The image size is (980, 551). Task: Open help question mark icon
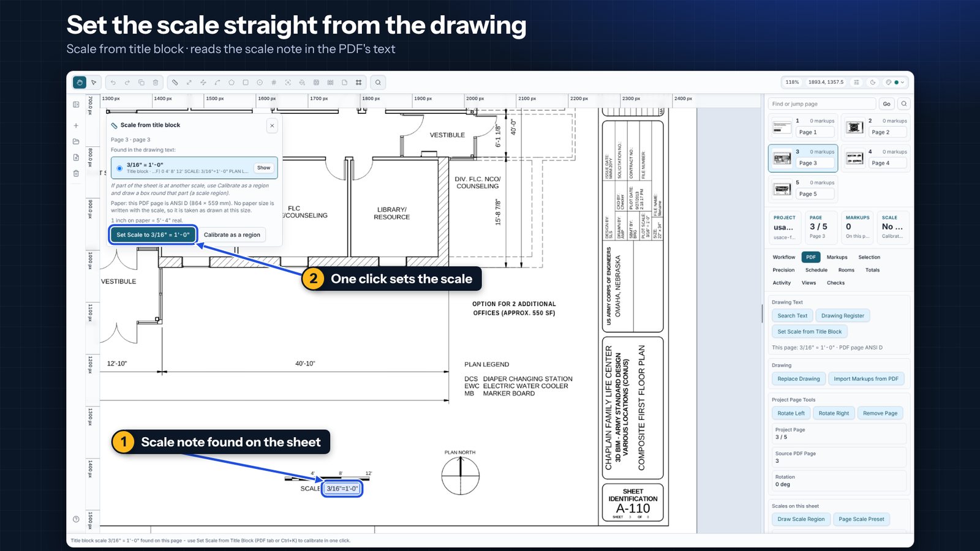click(x=76, y=519)
